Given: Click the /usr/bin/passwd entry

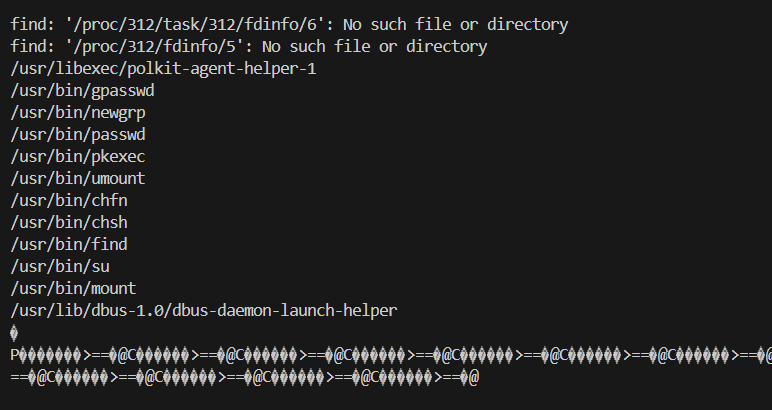Looking at the screenshot, I should [78, 134].
